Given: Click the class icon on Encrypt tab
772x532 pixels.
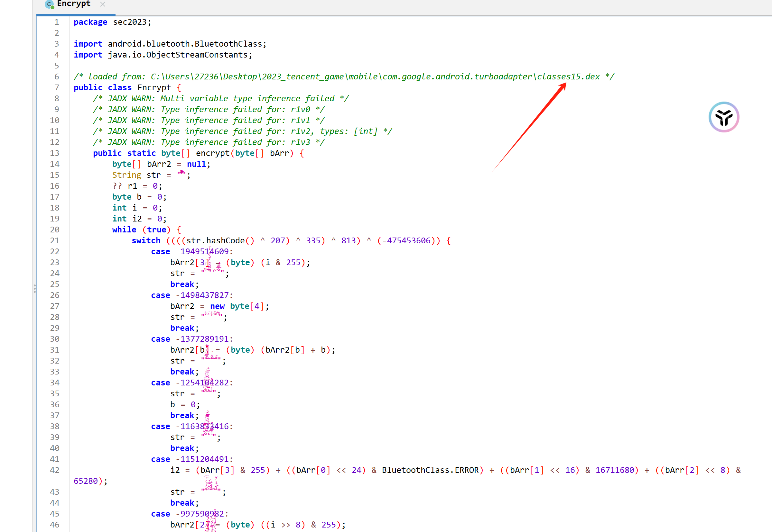Looking at the screenshot, I should (49, 4).
